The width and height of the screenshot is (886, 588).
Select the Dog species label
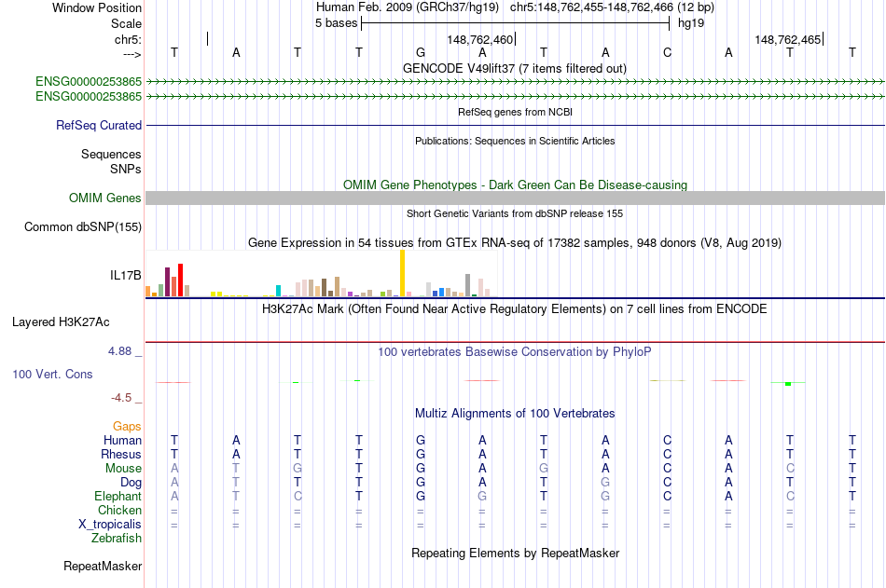coord(131,483)
